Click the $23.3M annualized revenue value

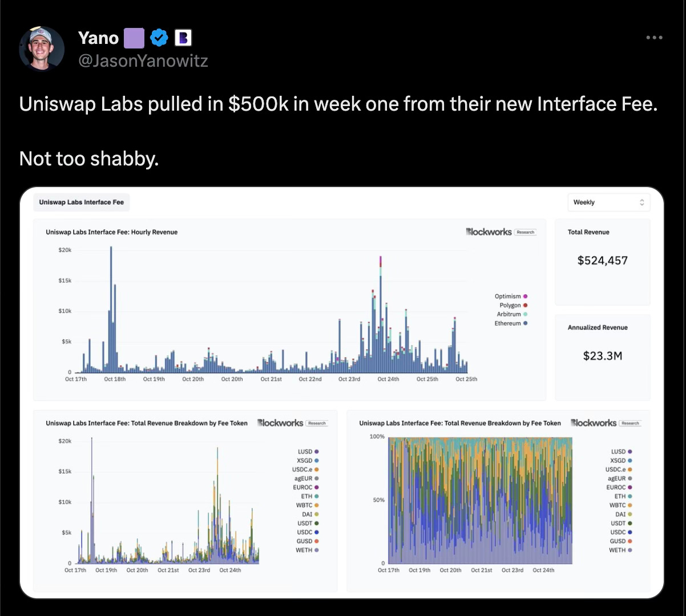[x=603, y=356]
